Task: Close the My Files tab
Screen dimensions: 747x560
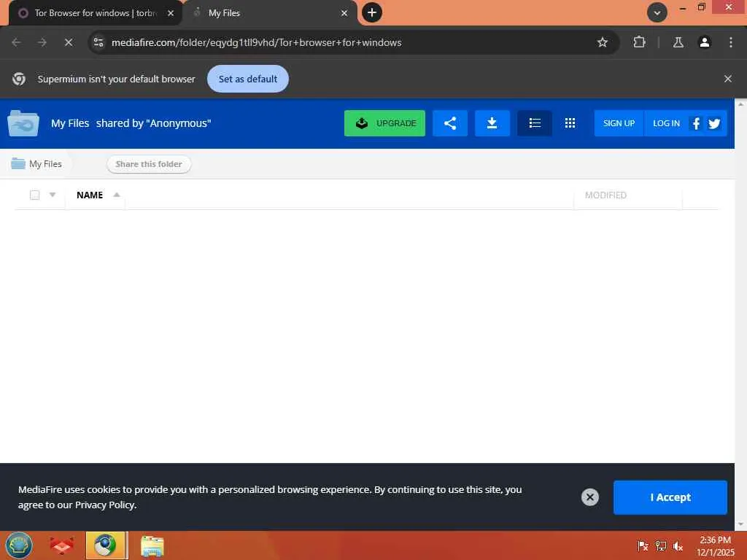Action: [x=344, y=13]
